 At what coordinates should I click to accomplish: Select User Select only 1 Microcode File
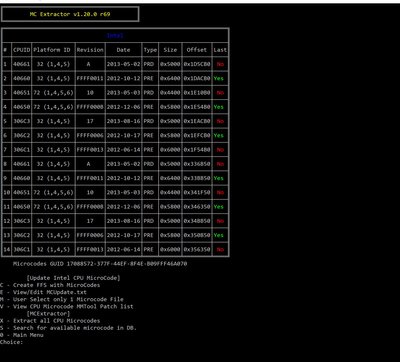(x=62, y=299)
